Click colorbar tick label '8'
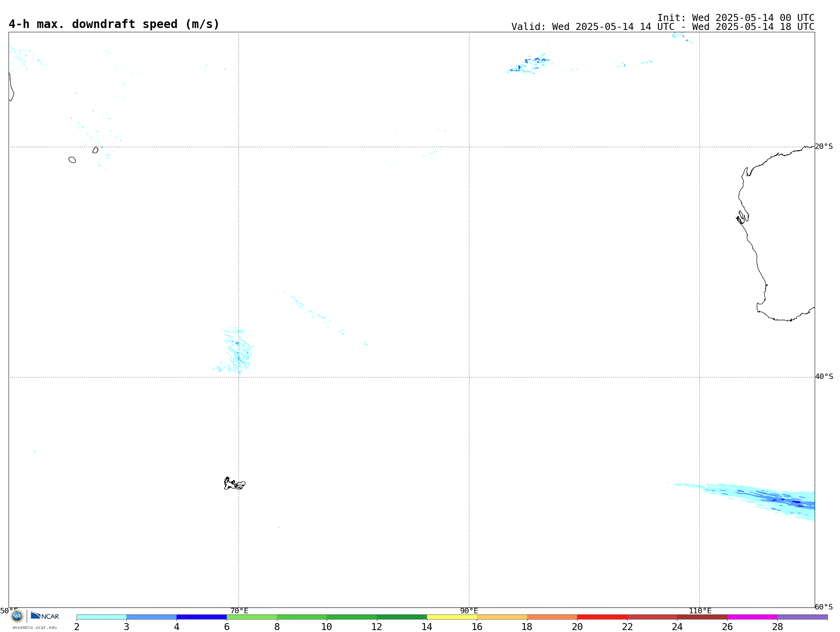Image resolution: width=840 pixels, height=632 pixels. point(277,627)
